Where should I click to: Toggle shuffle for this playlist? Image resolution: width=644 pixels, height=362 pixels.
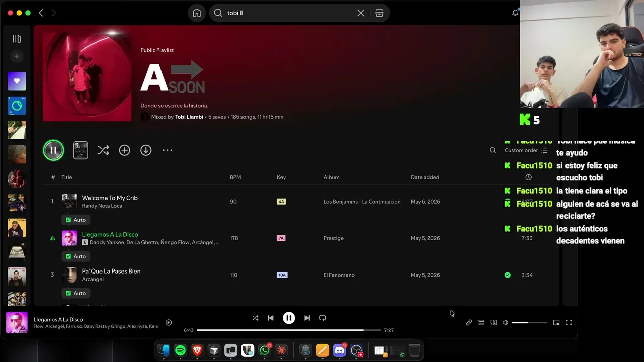(x=103, y=150)
